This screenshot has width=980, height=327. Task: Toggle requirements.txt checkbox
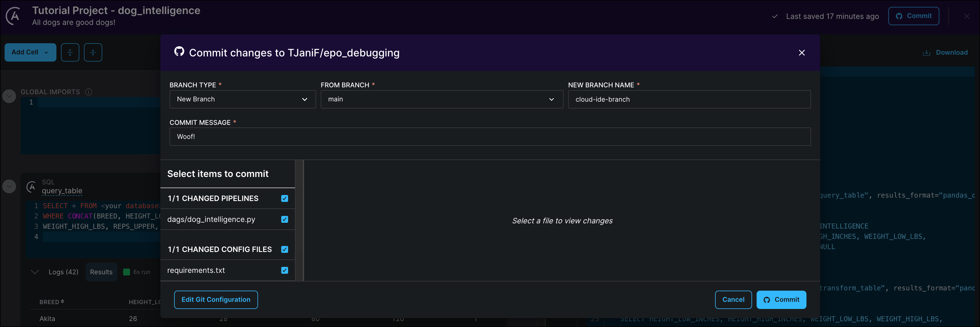285,270
